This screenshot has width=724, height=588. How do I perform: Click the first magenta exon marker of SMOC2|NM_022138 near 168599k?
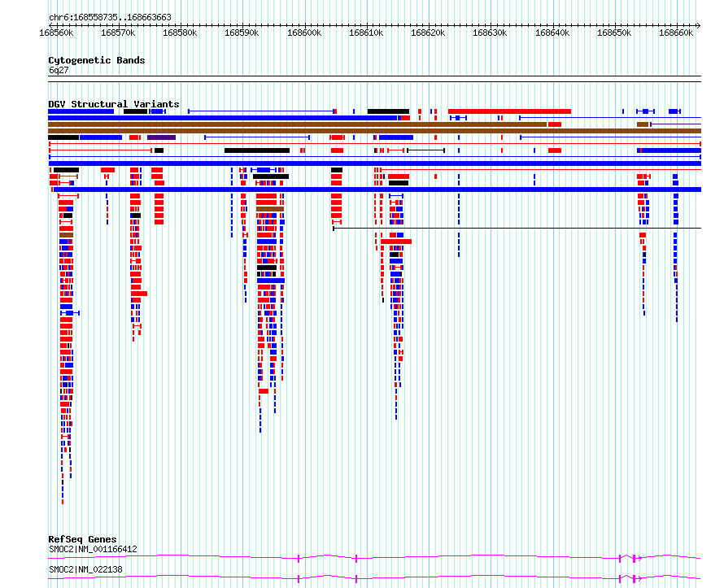point(299,579)
